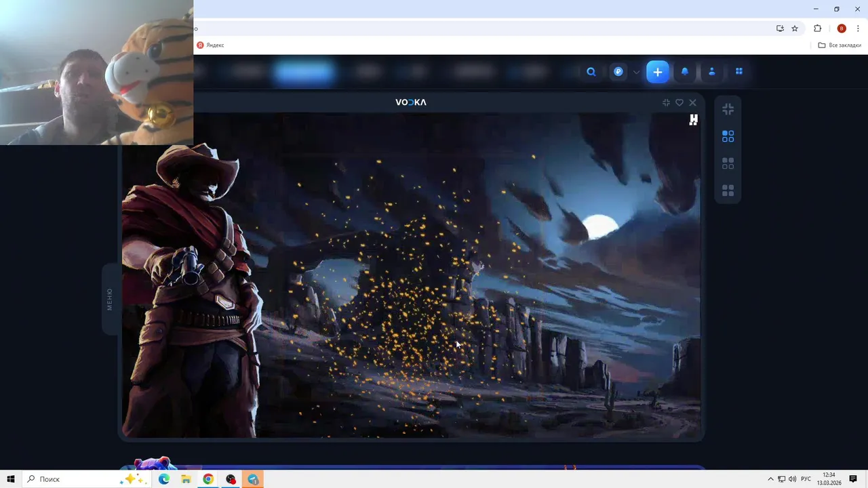Switch to Chrome on the taskbar
The width and height of the screenshot is (868, 488).
coord(208,479)
